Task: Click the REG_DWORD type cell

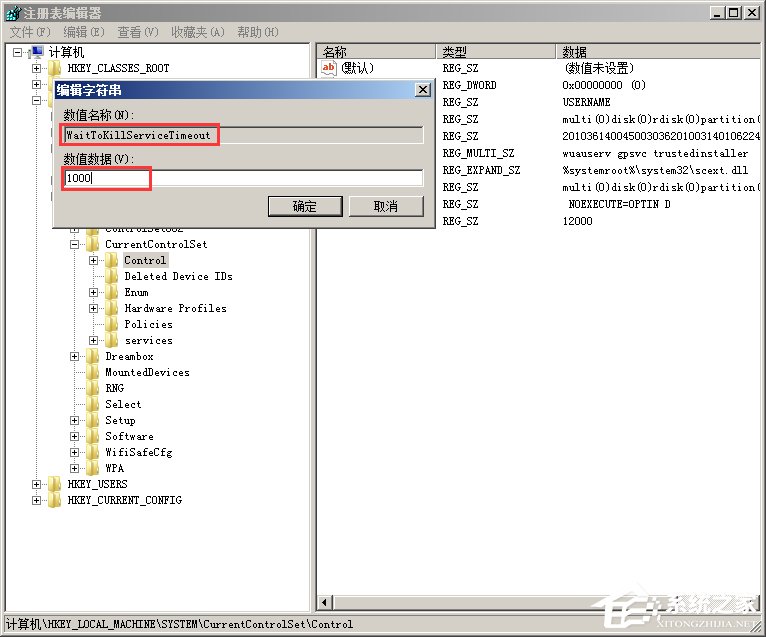Action: [x=469, y=85]
